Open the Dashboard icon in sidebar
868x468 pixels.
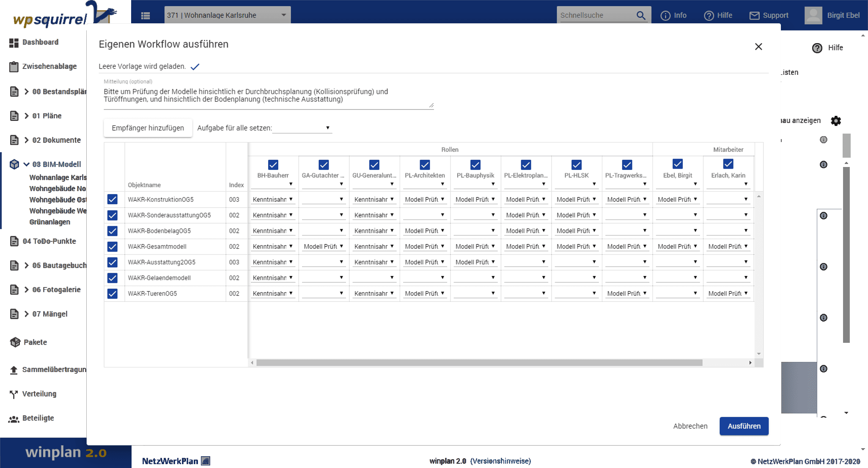coord(14,43)
